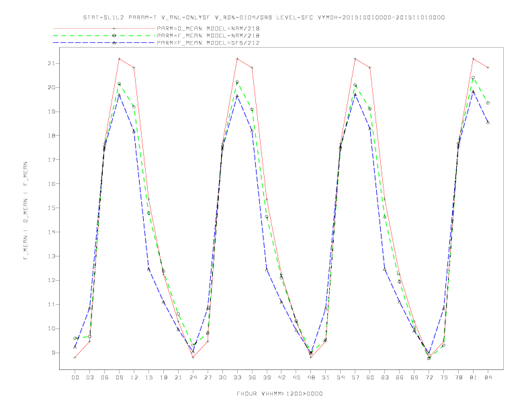
Task: Click x-axis tick label 84
Action: click(x=488, y=377)
